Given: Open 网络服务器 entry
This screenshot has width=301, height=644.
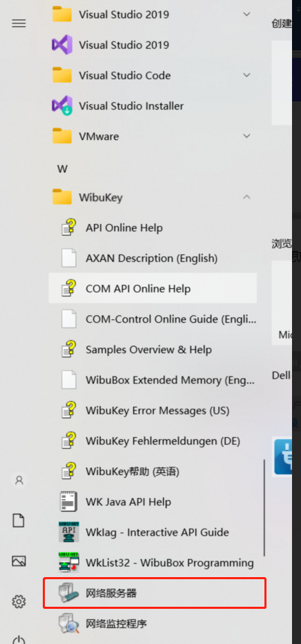Looking at the screenshot, I should [x=155, y=593].
